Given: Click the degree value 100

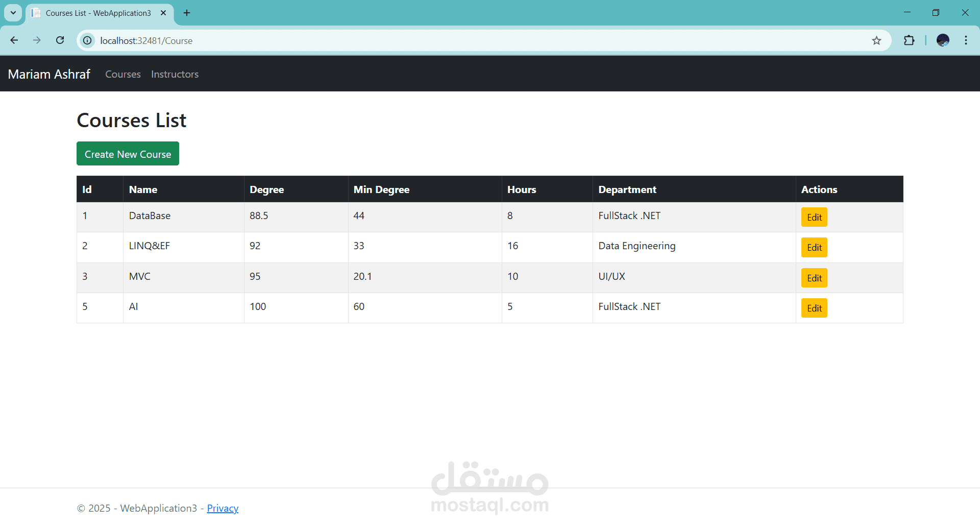Looking at the screenshot, I should (x=258, y=306).
